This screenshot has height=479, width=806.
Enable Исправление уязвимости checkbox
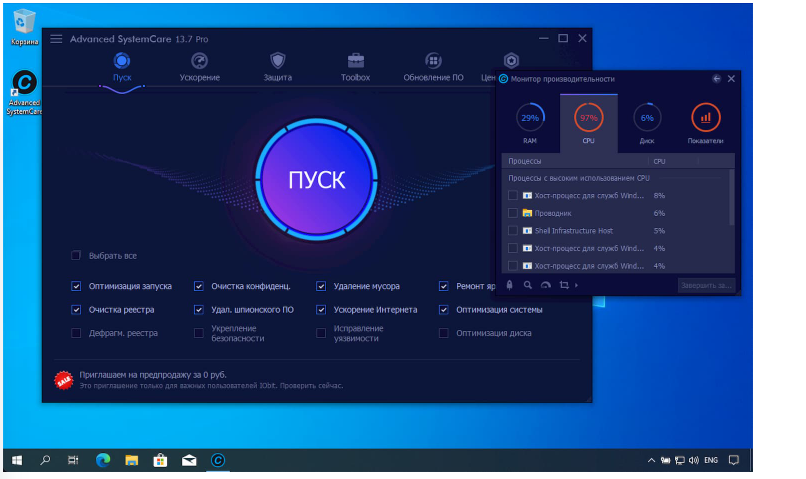pos(321,333)
